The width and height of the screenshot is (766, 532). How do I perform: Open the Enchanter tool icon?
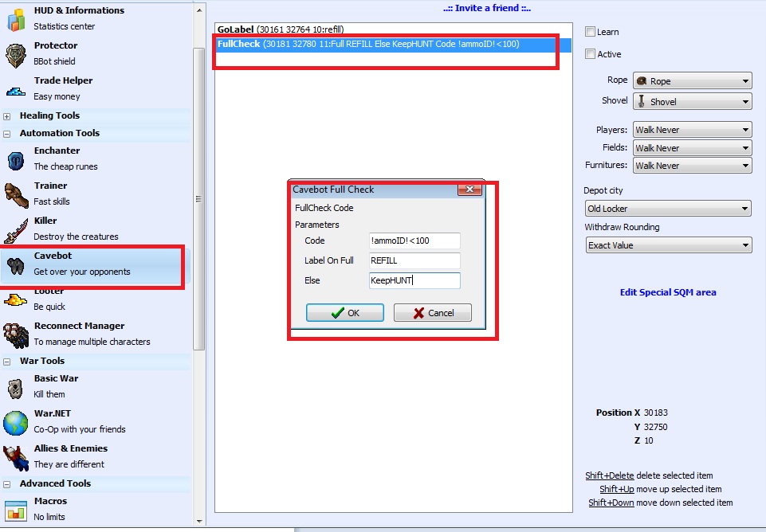pyautogui.click(x=16, y=158)
